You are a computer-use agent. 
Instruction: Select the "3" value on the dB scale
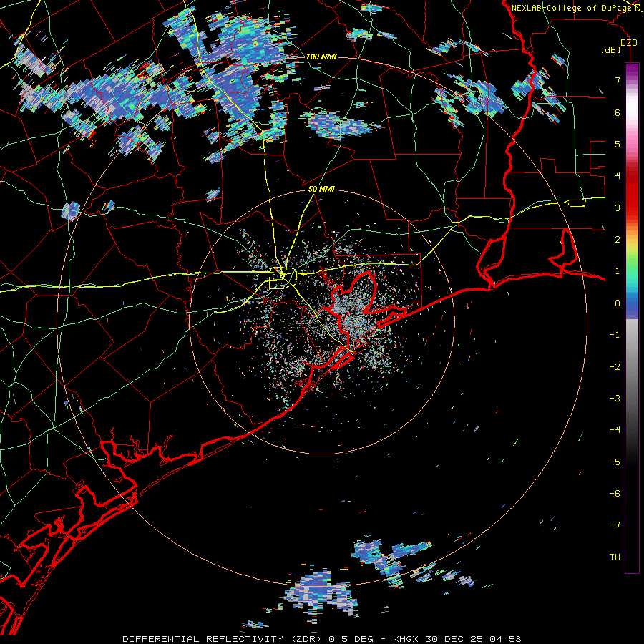click(x=618, y=208)
